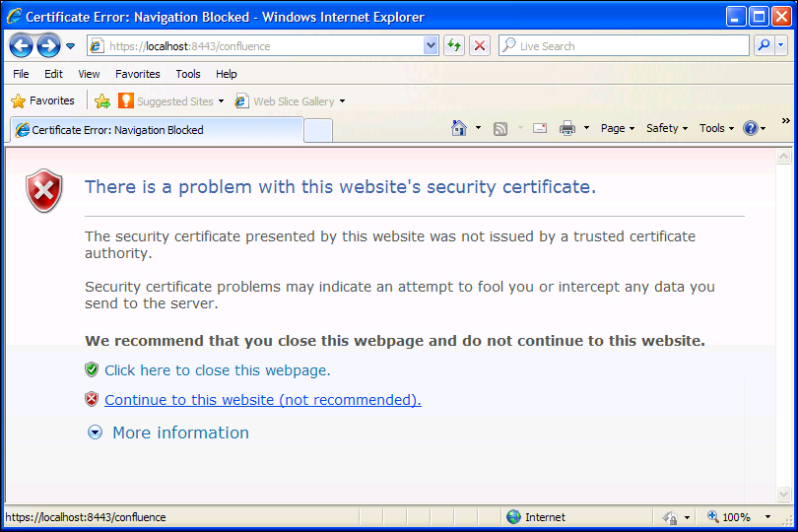
Task: Click the page icon in the address bar
Action: (x=97, y=46)
